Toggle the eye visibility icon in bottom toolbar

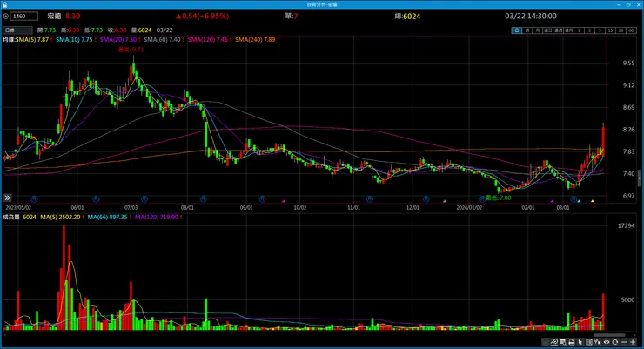tap(607, 342)
